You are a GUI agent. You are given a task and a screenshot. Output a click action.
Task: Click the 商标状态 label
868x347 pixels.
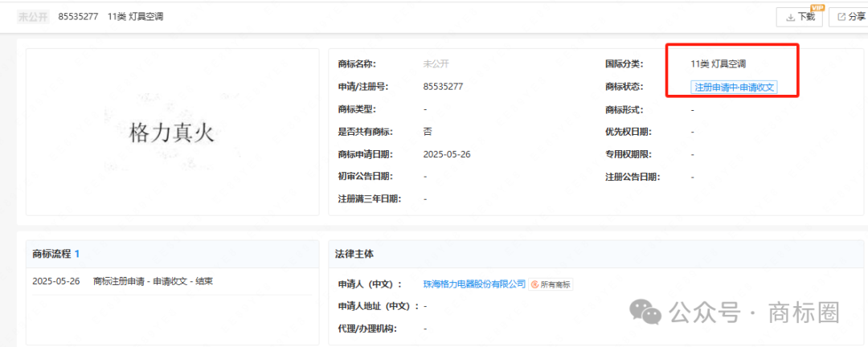pyautogui.click(x=624, y=88)
